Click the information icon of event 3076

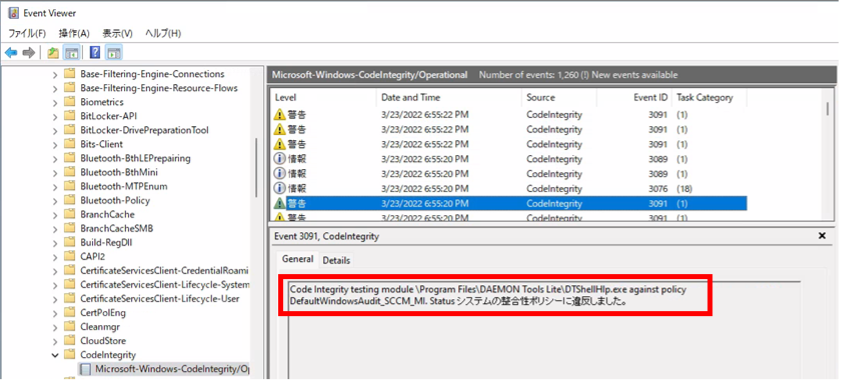[279, 188]
